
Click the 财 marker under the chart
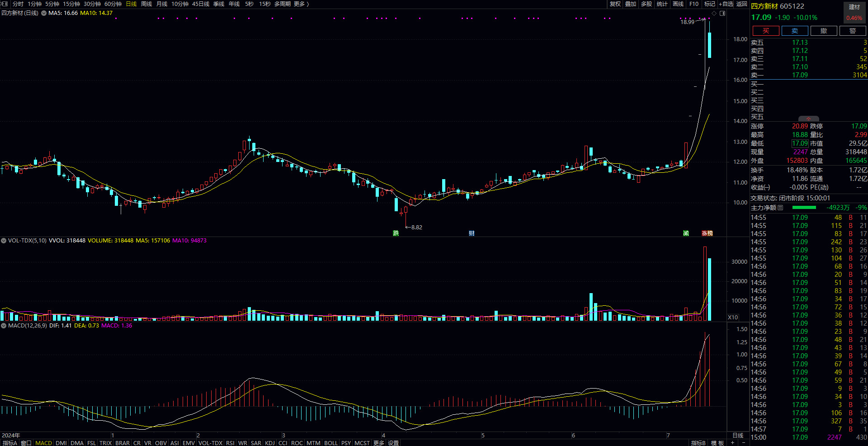(472, 233)
